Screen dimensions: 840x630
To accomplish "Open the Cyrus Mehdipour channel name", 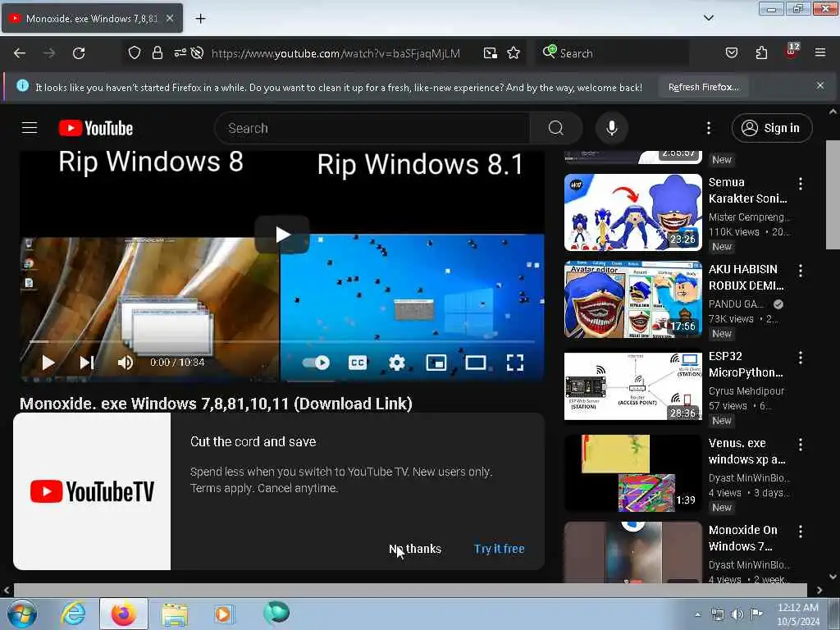I will (x=746, y=391).
